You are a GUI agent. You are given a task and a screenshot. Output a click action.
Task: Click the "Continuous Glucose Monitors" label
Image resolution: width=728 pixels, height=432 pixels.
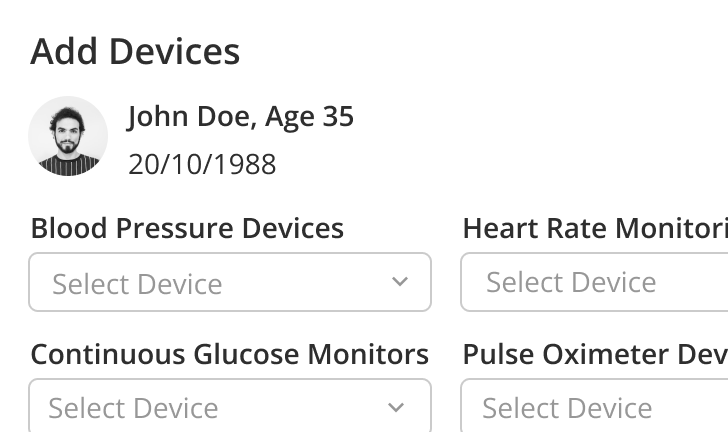click(229, 354)
